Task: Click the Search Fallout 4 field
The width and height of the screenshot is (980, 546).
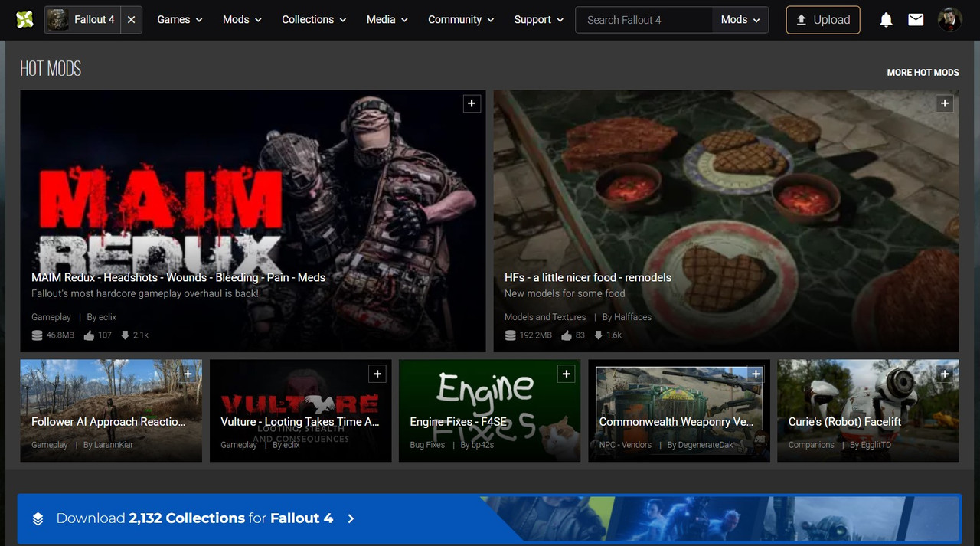Action: [x=643, y=20]
